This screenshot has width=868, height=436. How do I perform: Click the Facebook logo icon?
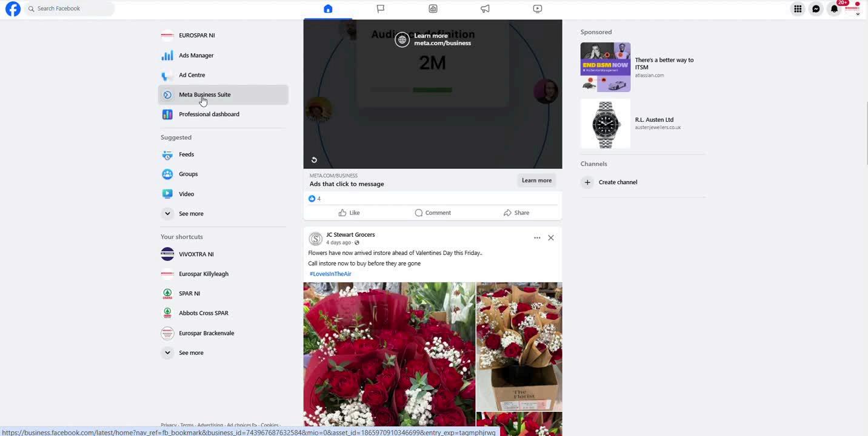coord(13,8)
